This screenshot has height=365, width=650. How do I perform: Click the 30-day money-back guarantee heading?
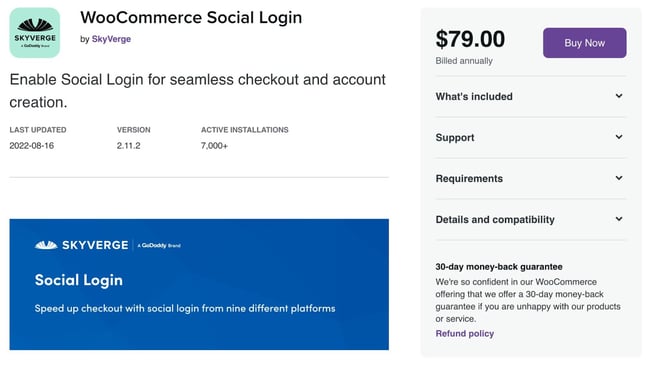pyautogui.click(x=499, y=267)
